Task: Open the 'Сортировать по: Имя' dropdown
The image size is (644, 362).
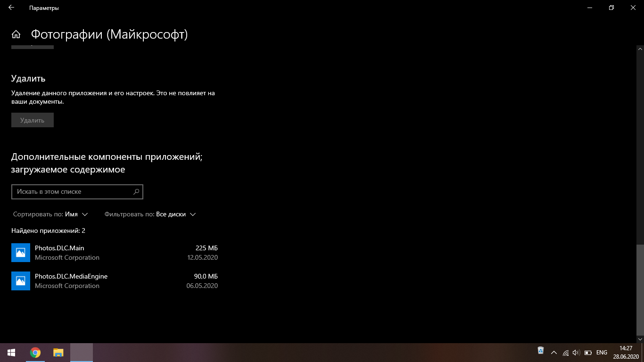Action: (50, 214)
